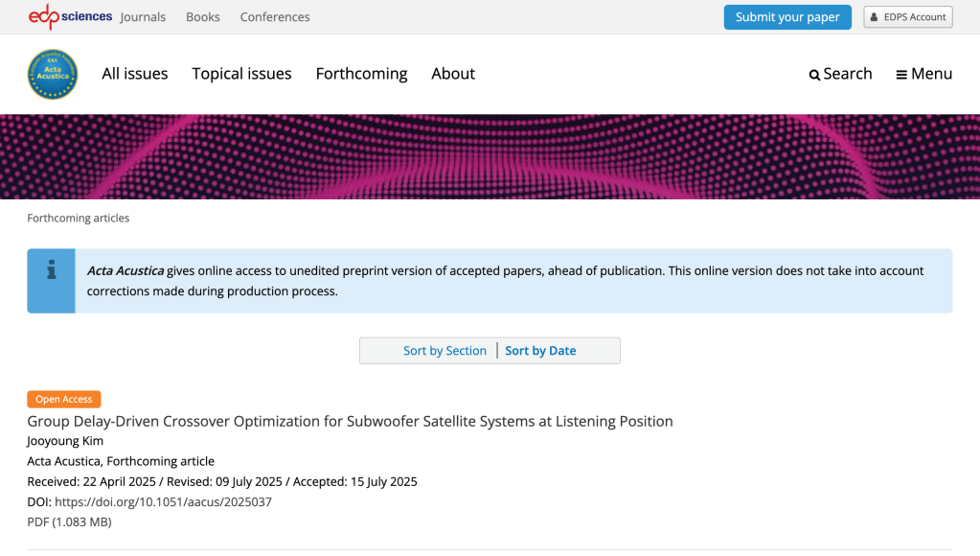Screen dimensions: 980x556
Task: Open the hamburger Menu icon
Action: point(901,75)
